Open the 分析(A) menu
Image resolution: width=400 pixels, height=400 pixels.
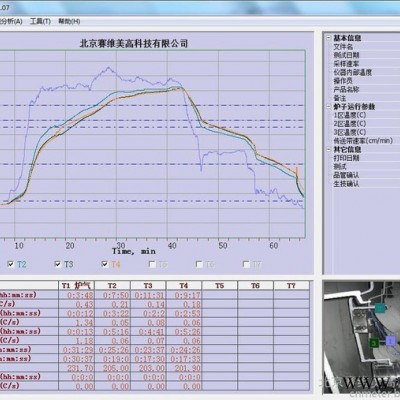point(11,21)
